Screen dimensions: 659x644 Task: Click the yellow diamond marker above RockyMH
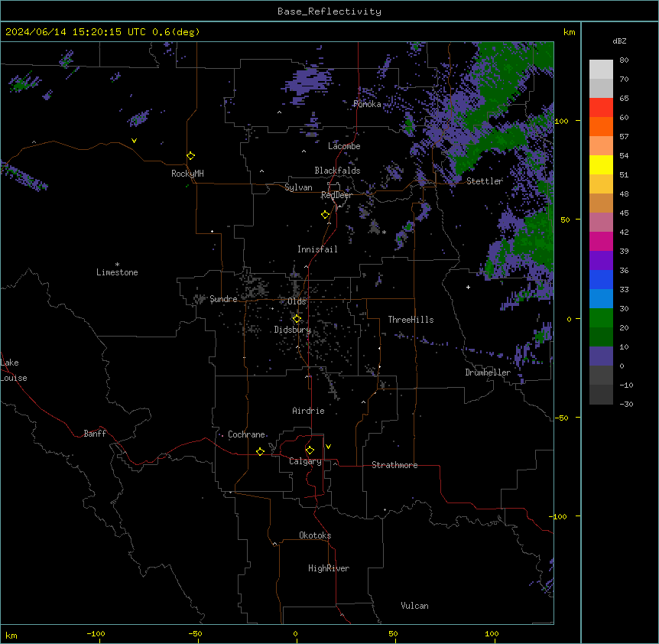[x=191, y=156]
